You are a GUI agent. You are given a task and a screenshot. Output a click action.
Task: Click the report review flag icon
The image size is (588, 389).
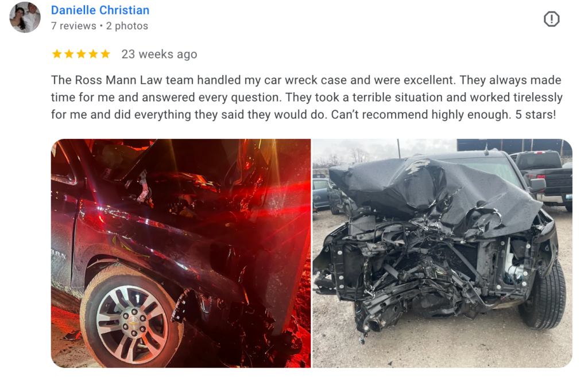tap(551, 19)
